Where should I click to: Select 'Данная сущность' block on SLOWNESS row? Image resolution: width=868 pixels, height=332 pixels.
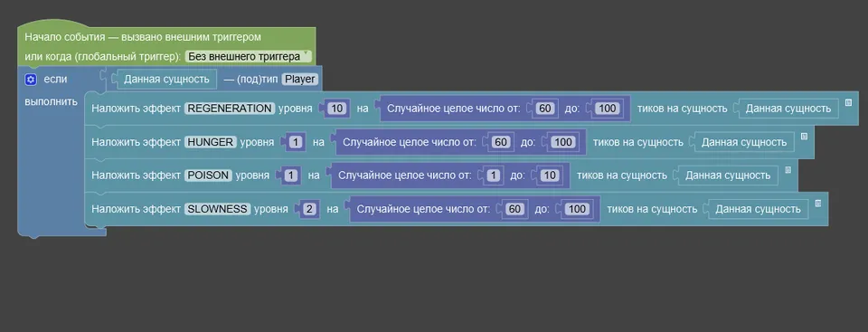pyautogui.click(x=758, y=210)
